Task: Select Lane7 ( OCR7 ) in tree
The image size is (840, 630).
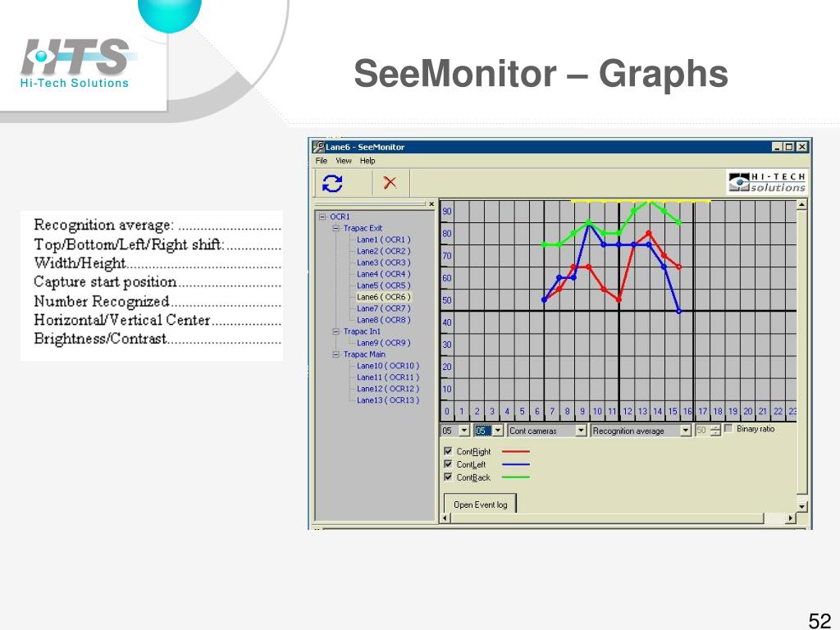Action: coord(384,308)
